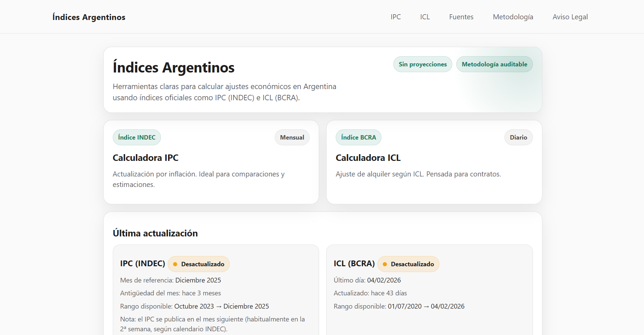Click the IPC Desactualizado status pill
Viewport: 644px width, 335px height.
199,264
